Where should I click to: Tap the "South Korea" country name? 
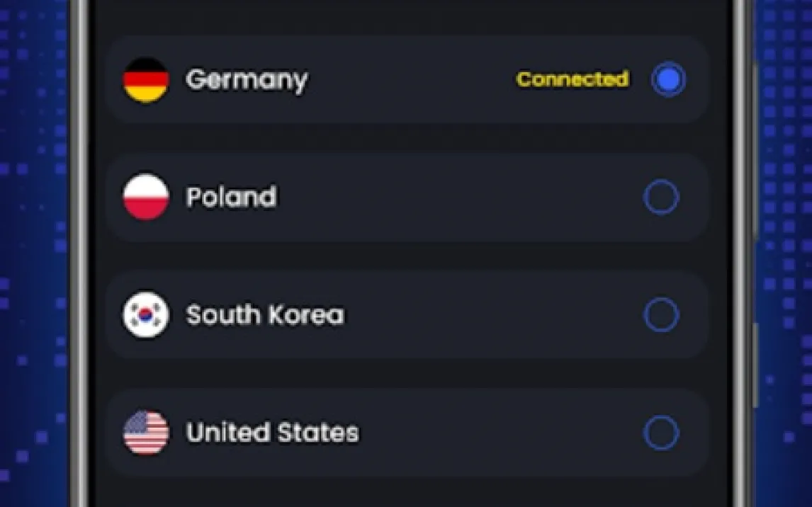coord(265,315)
